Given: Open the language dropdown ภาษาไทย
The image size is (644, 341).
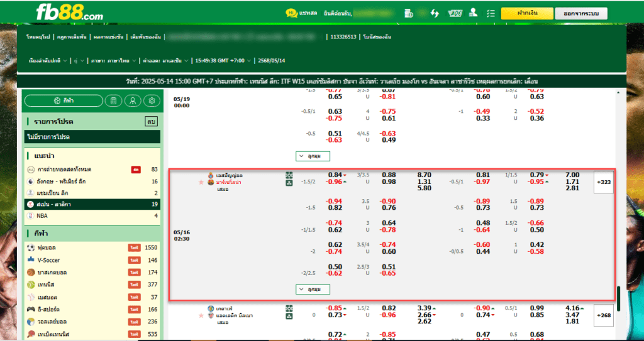Looking at the screenshot, I should [x=113, y=61].
